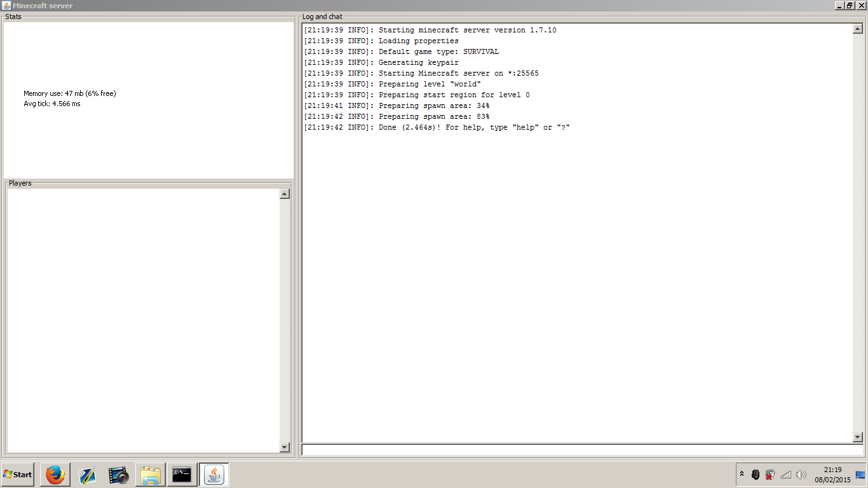Select the Java Minecraft server taskbar button

pyautogui.click(x=214, y=475)
